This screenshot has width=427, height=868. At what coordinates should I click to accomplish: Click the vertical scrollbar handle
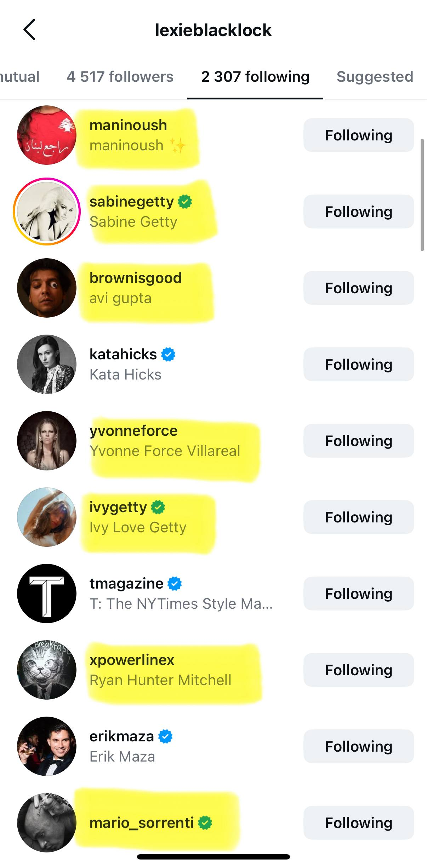[422, 195]
